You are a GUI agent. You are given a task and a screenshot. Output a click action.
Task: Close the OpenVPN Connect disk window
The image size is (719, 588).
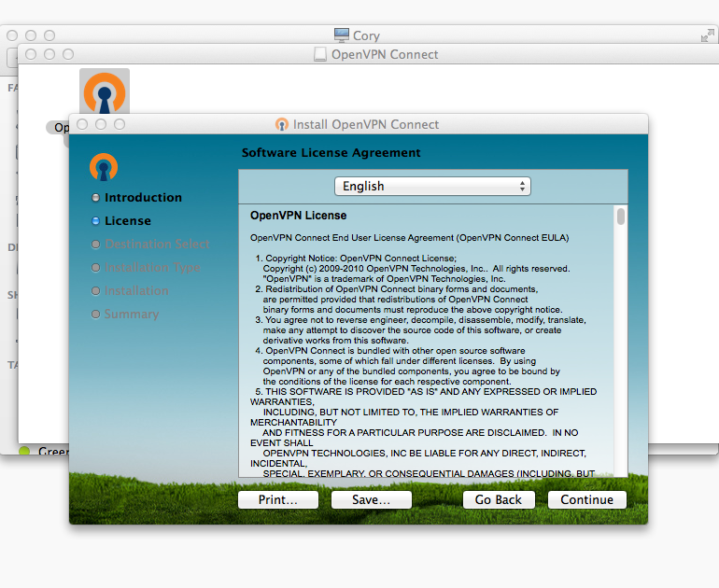click(31, 54)
